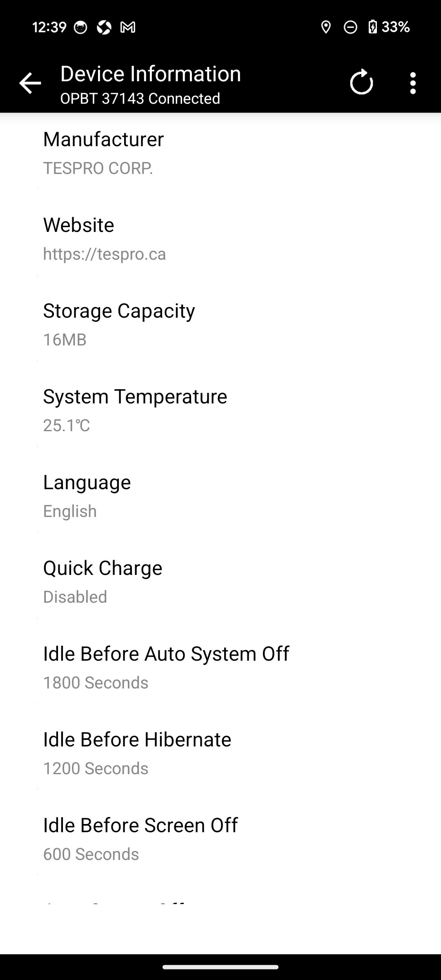Tap the Gmail notification icon

128,27
